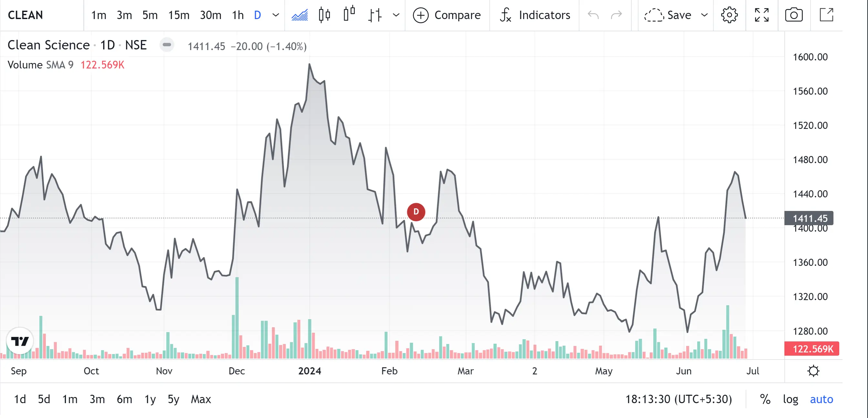
Task: Toggle auto scale
Action: [x=821, y=399]
